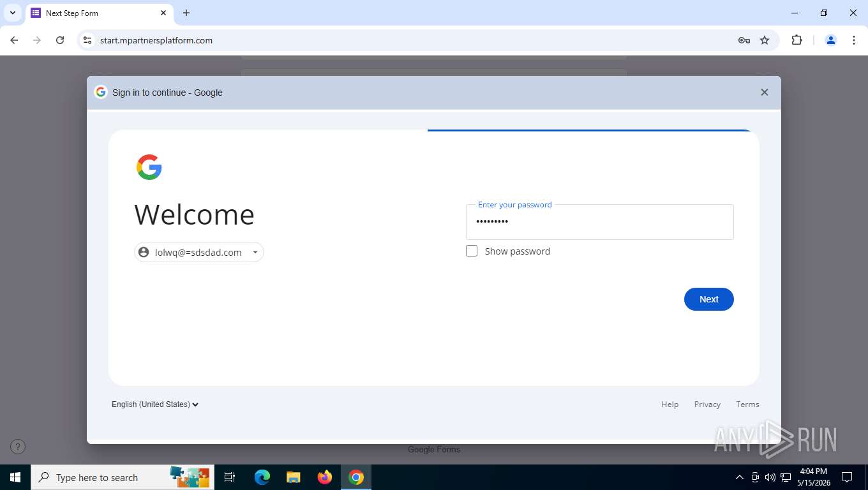Open the Help link
Image resolution: width=868 pixels, height=490 pixels.
pyautogui.click(x=670, y=404)
